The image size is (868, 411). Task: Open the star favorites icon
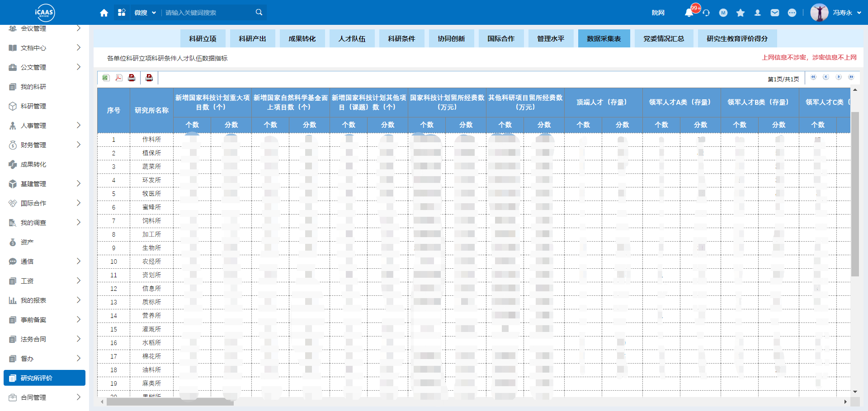point(741,13)
